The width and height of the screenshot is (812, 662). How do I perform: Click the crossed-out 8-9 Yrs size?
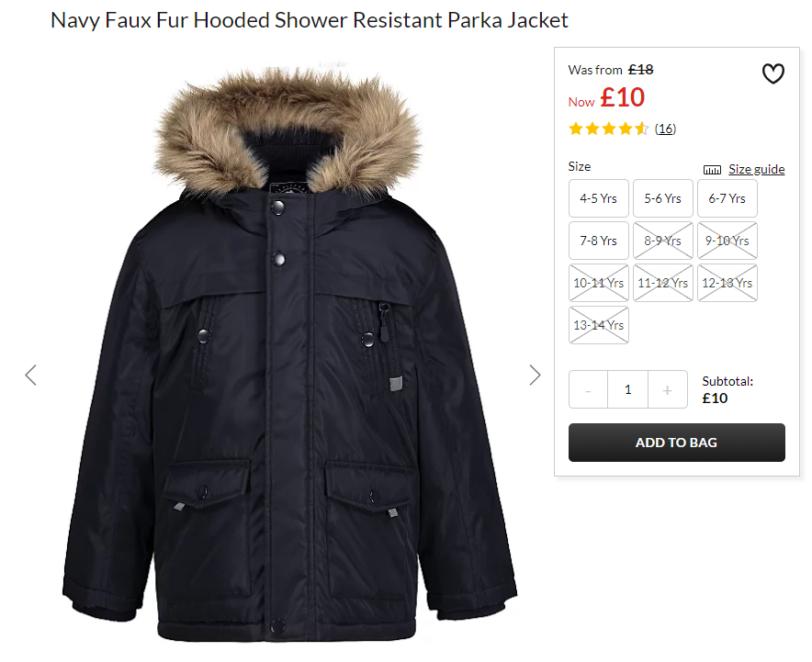click(663, 241)
